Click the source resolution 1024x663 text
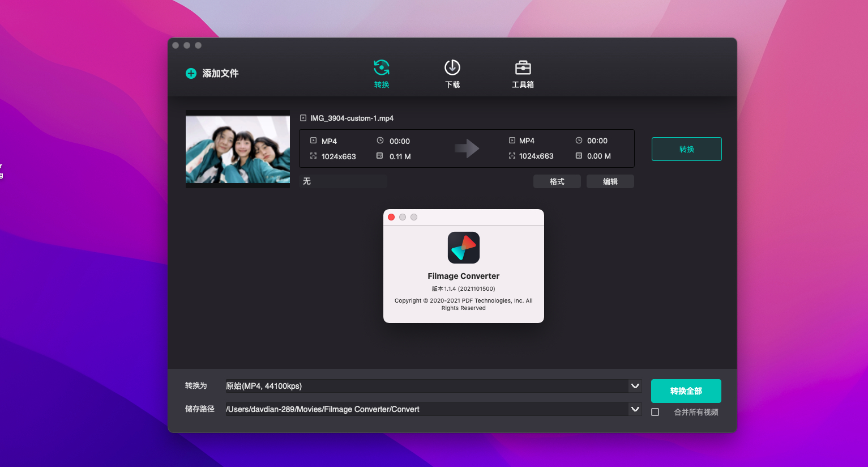Screen dimensions: 868x467 [339, 156]
